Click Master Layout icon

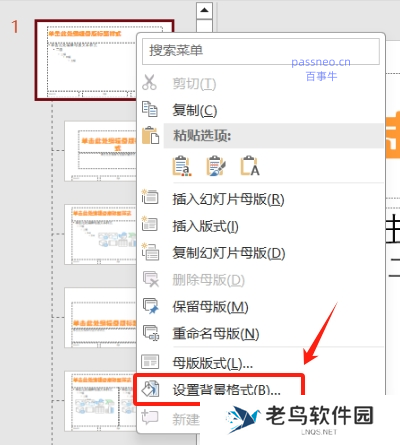150,362
